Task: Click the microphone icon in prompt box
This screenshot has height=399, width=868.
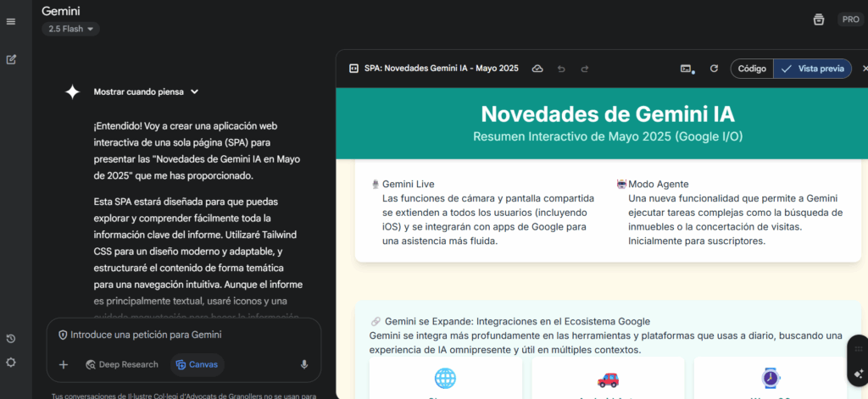Action: tap(304, 364)
